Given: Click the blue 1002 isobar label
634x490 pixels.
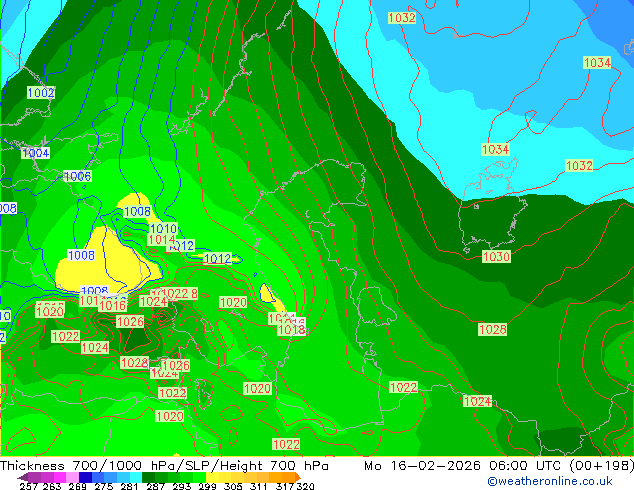Looking at the screenshot, I should [41, 93].
